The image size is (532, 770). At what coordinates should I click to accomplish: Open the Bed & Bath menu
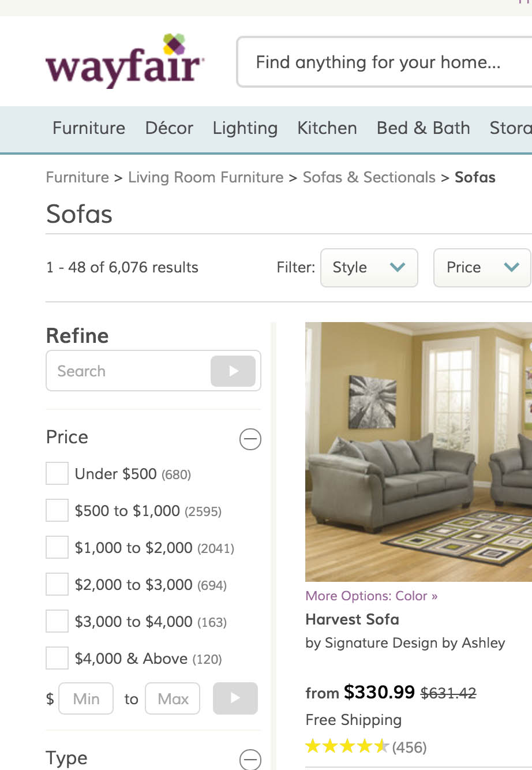click(x=423, y=128)
